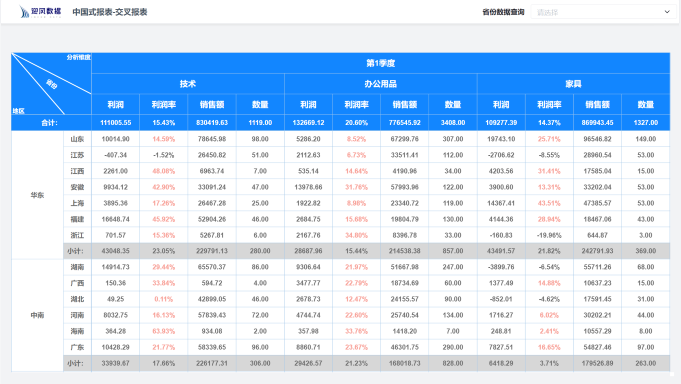Click the 中南 region cell

coord(37,315)
